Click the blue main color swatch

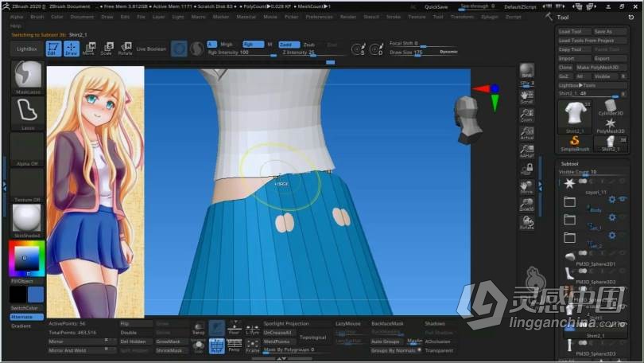click(x=35, y=295)
